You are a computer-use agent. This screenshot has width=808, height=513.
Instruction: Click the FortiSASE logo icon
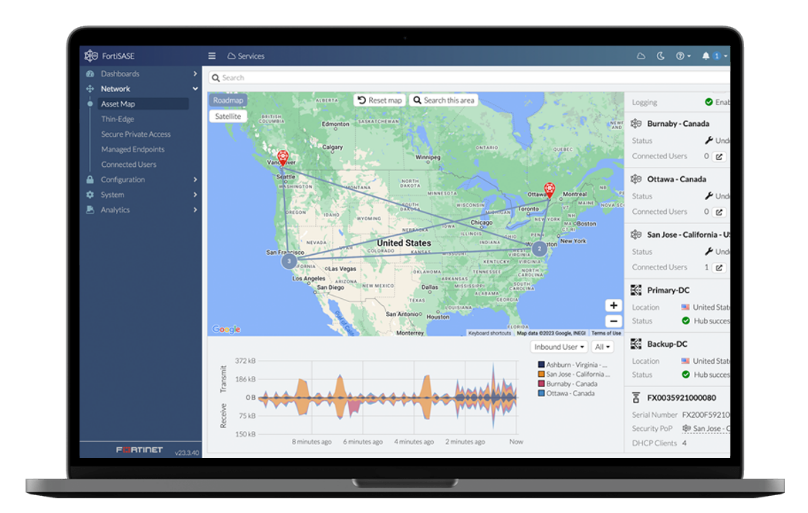point(91,55)
